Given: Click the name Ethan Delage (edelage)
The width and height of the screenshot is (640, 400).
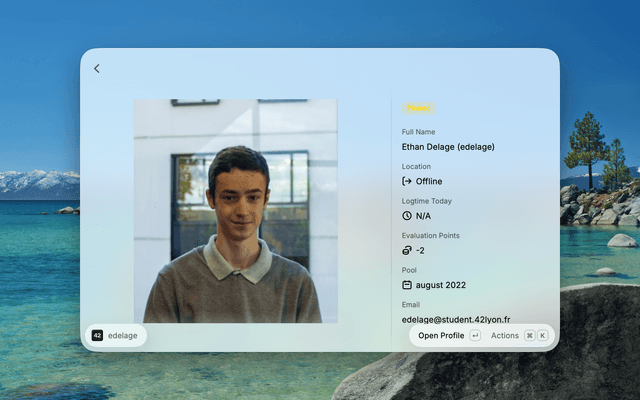Looking at the screenshot, I should click(x=448, y=147).
